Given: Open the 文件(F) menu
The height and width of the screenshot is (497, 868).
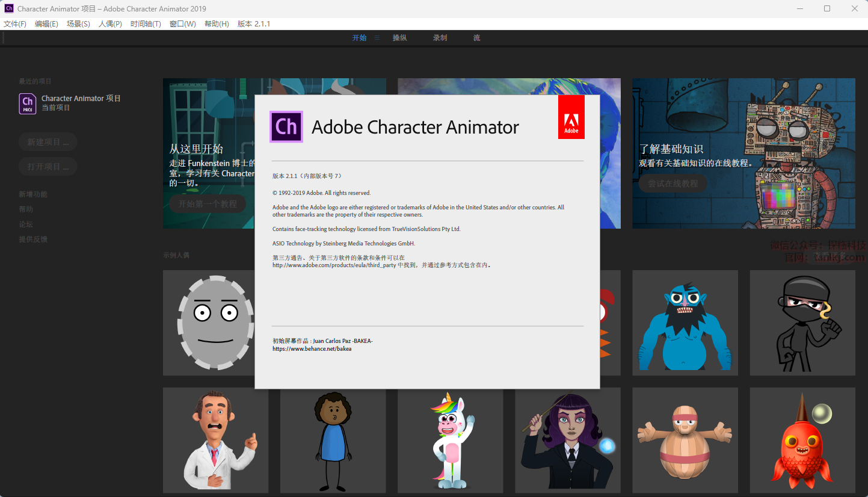Looking at the screenshot, I should pos(15,24).
